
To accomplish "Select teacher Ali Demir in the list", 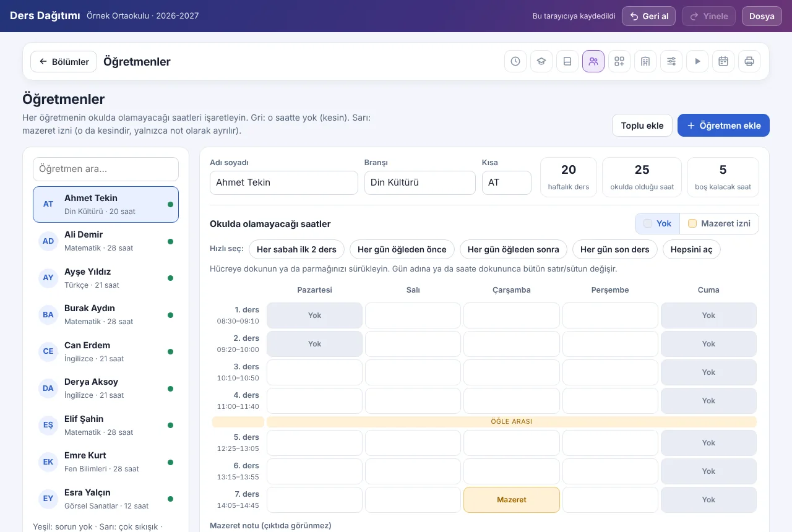I will point(106,241).
